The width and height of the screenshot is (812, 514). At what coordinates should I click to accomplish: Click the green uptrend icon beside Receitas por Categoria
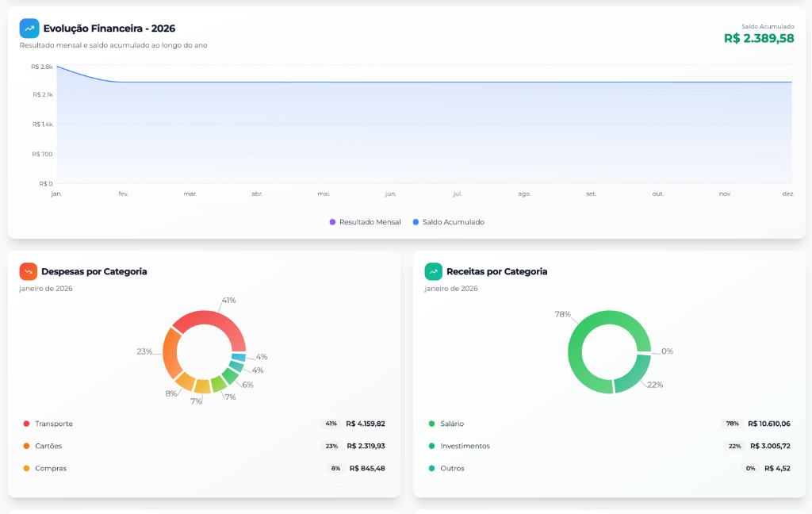[x=434, y=271]
